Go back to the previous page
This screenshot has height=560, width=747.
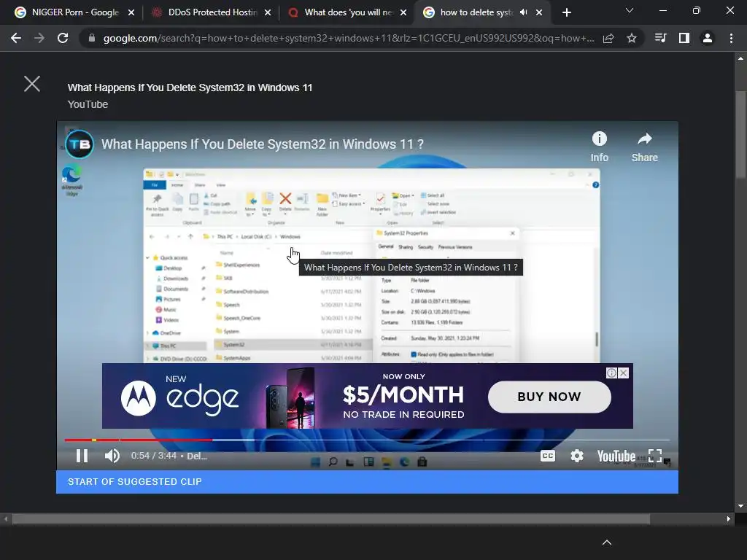[x=16, y=38]
